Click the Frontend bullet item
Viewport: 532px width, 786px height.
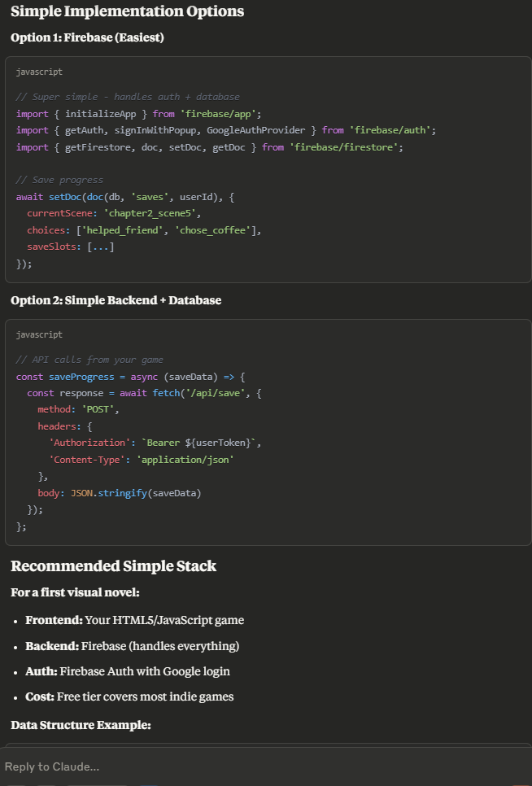134,620
